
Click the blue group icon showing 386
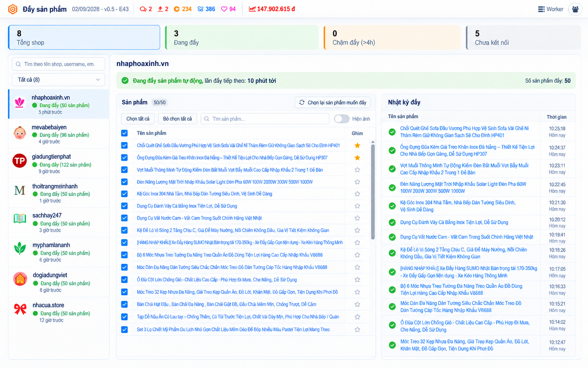[x=200, y=9]
